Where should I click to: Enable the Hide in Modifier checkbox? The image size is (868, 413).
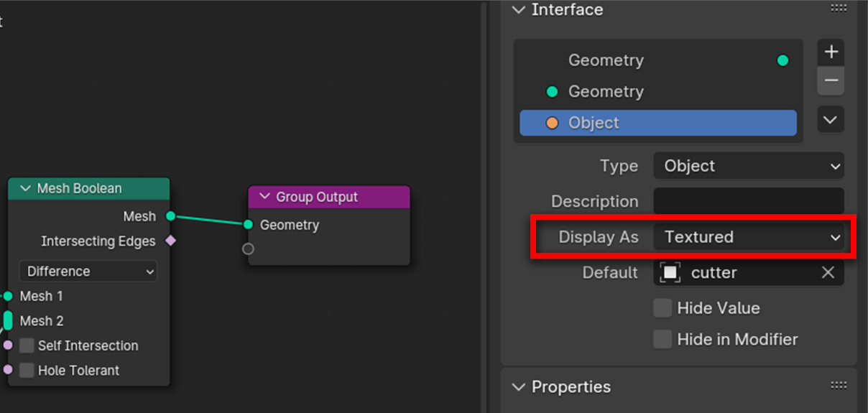point(662,340)
